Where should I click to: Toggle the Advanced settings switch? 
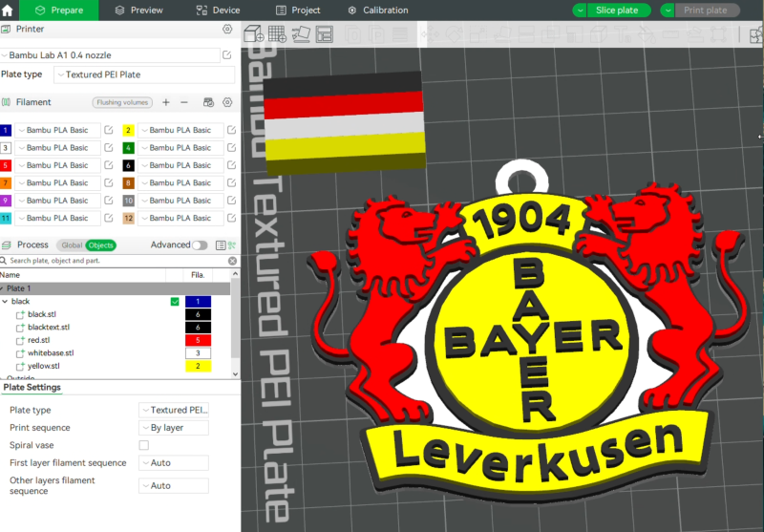200,245
